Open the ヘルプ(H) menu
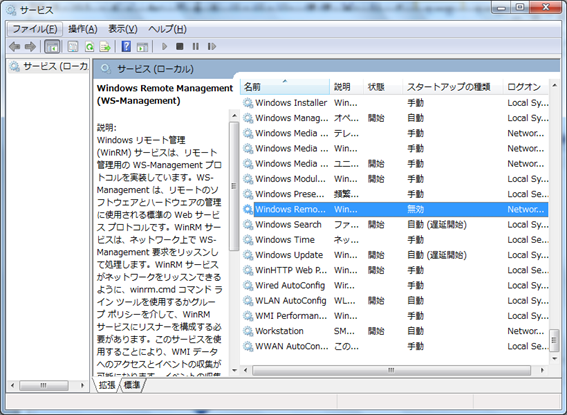The image size is (567, 415). pyautogui.click(x=167, y=29)
